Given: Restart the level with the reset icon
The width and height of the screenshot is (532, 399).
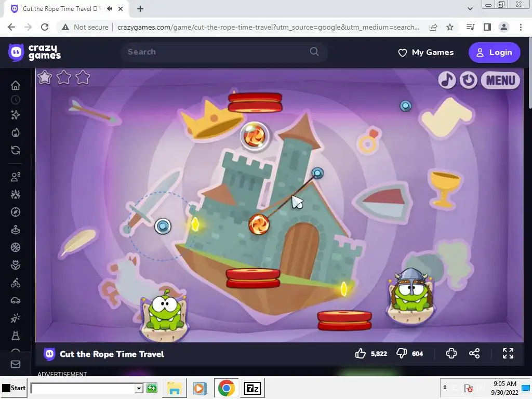Looking at the screenshot, I should pyautogui.click(x=469, y=81).
